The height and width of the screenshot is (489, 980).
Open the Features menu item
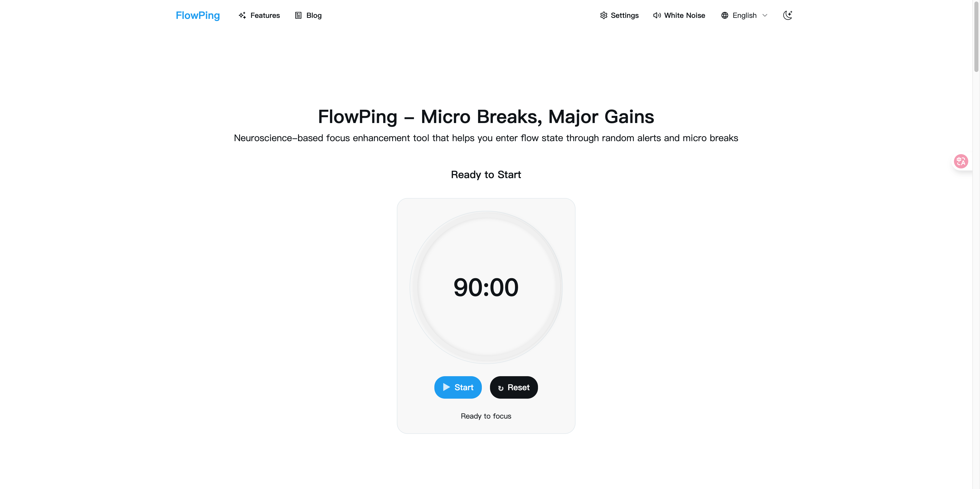coord(265,16)
